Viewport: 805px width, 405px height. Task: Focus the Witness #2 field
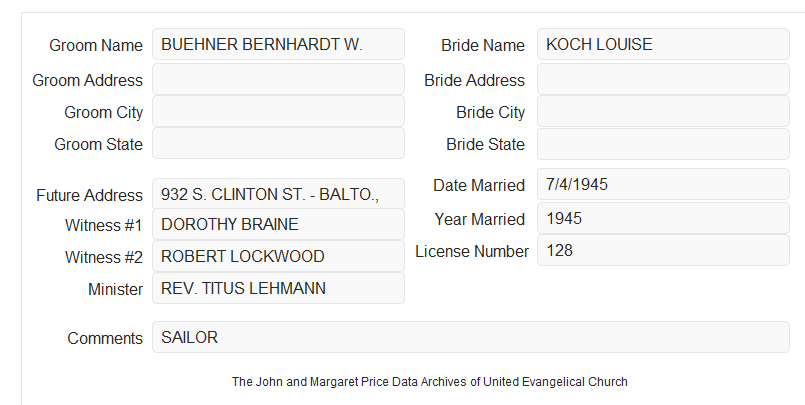(x=278, y=256)
